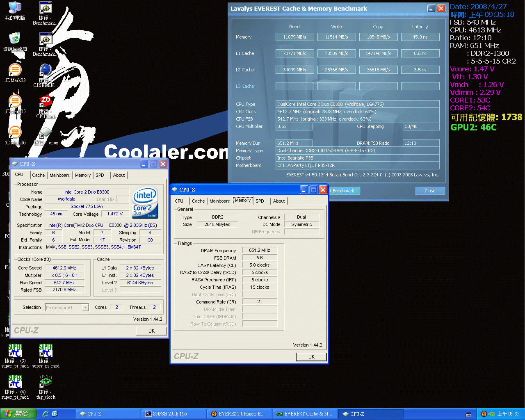Open the Memory tab in left CPU-Z window
This screenshot has width=525, height=420.
pyautogui.click(x=83, y=175)
